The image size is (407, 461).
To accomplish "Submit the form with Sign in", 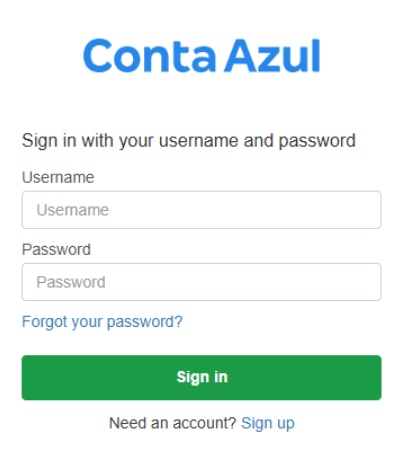I will coord(202,378).
